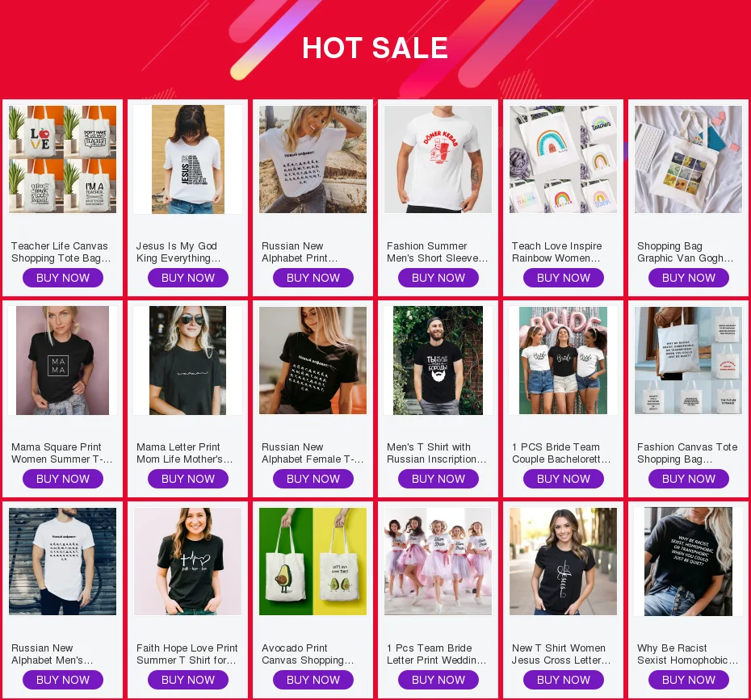
Task: Open the Teacher Life Canvas tote bag image
Action: (62, 159)
